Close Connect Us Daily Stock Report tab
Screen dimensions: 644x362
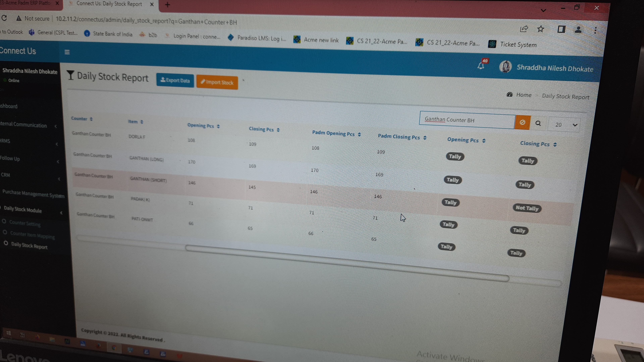pyautogui.click(x=152, y=4)
